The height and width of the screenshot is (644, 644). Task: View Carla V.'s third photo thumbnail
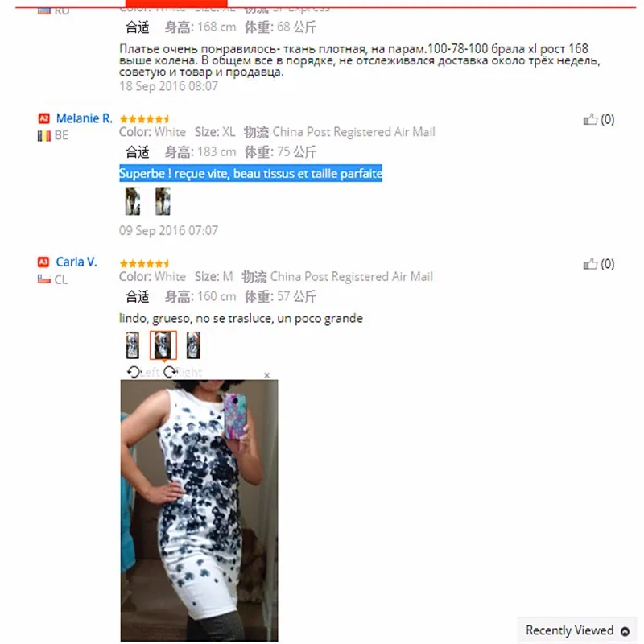click(x=193, y=345)
